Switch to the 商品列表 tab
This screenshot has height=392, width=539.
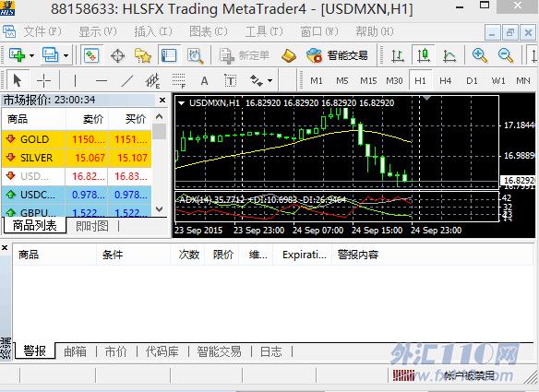coord(34,225)
